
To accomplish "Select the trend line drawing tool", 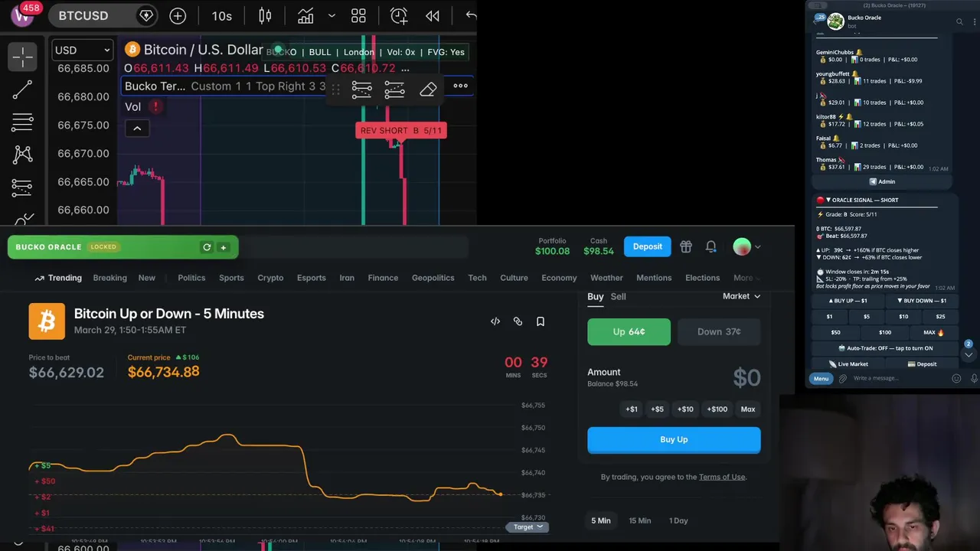I will (22, 90).
